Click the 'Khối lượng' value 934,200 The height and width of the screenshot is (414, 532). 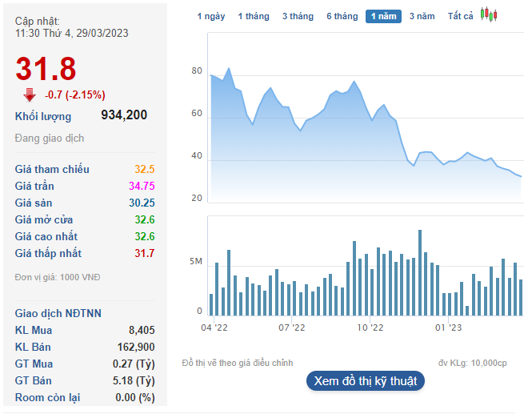124,115
